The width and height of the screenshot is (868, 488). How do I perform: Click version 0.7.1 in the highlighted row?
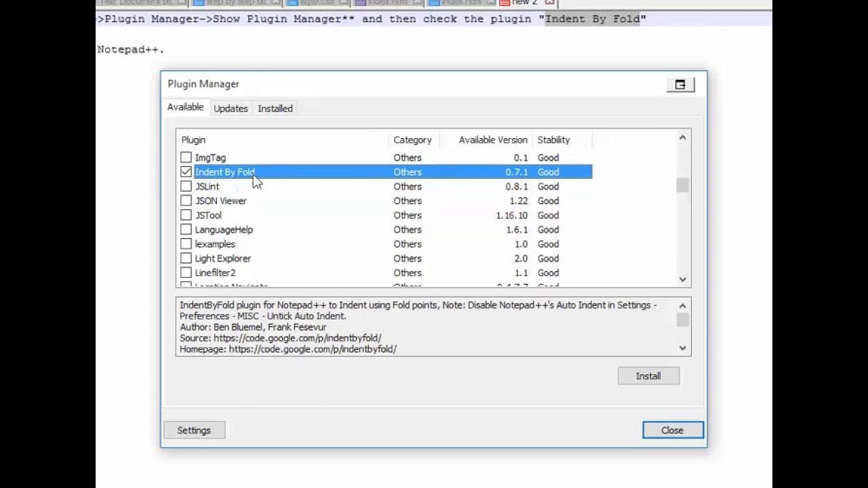click(x=516, y=172)
